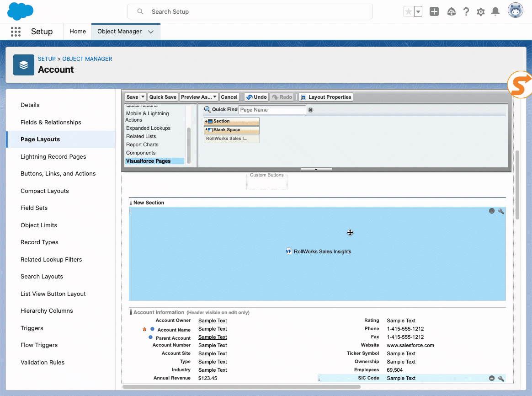Click the Salesforce cloud logo

21,11
